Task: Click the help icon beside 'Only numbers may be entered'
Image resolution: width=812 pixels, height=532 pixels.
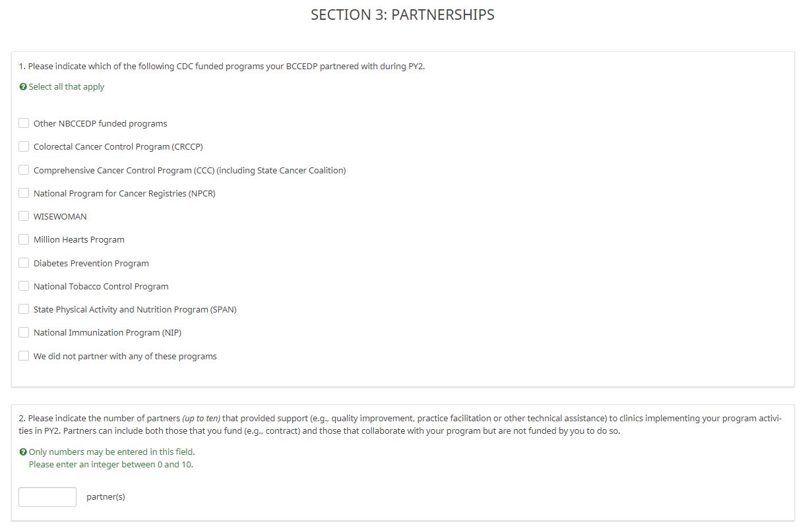Action: [x=23, y=452]
